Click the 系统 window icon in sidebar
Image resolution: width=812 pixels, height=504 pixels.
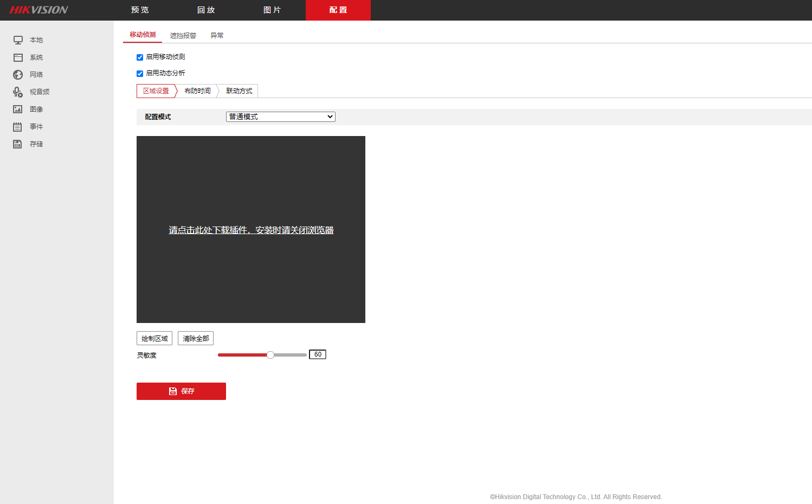click(18, 57)
